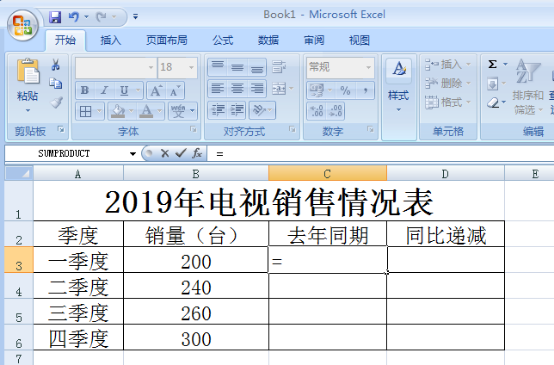Open the 页面布局 ribbon tab

point(166,40)
